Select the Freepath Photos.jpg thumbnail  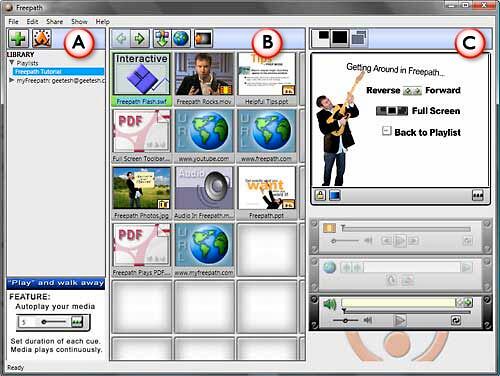[142, 193]
